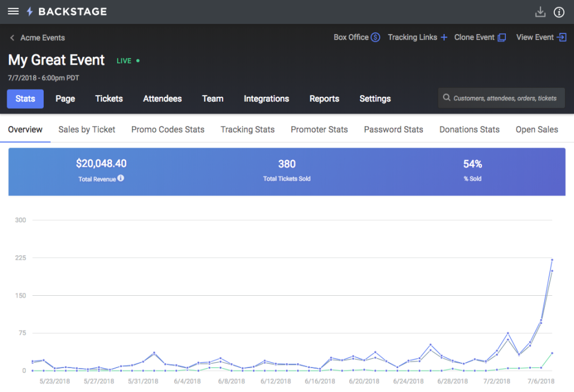Open the hamburger menu
The image size is (574, 392).
13,11
